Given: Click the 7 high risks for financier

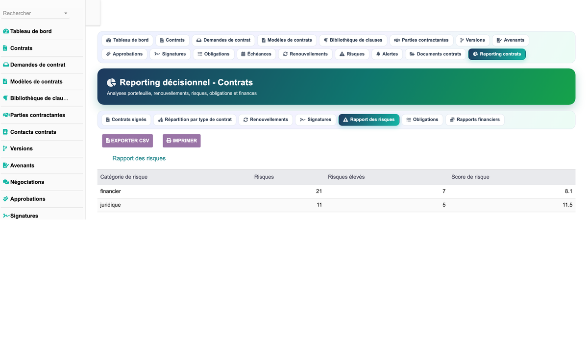Looking at the screenshot, I should pos(444,191).
